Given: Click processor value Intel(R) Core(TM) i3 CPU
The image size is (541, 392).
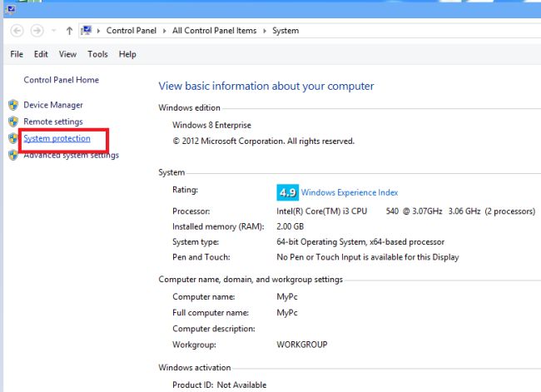Looking at the screenshot, I should tap(321, 211).
